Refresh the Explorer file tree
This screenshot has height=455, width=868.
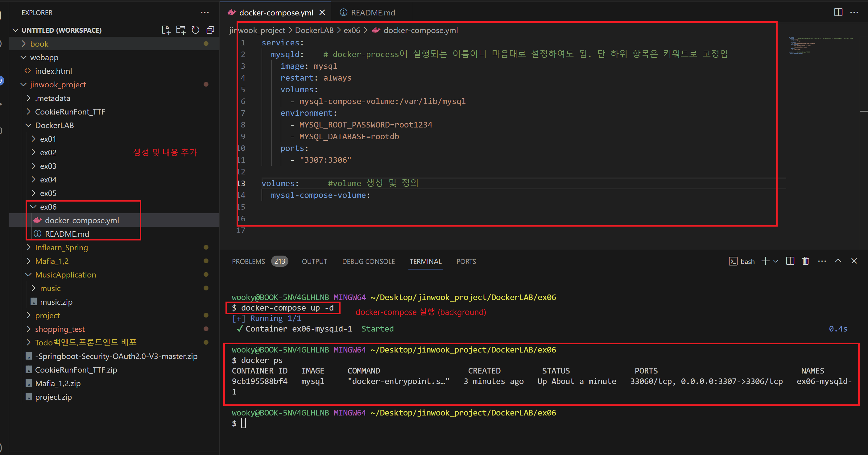[x=196, y=30]
